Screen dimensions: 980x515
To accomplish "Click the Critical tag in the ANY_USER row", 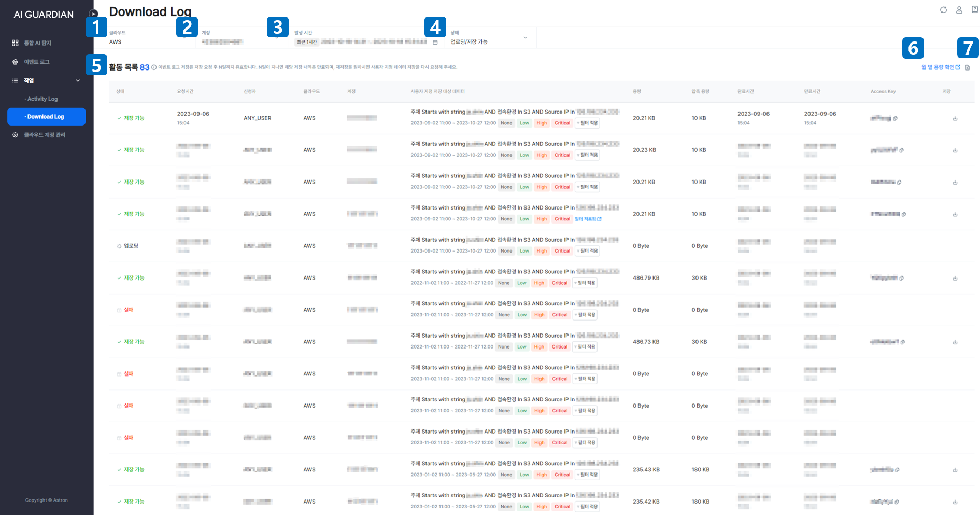I will [562, 123].
